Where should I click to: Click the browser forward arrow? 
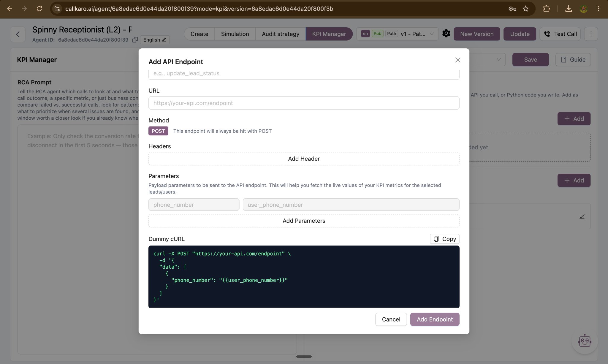point(24,9)
